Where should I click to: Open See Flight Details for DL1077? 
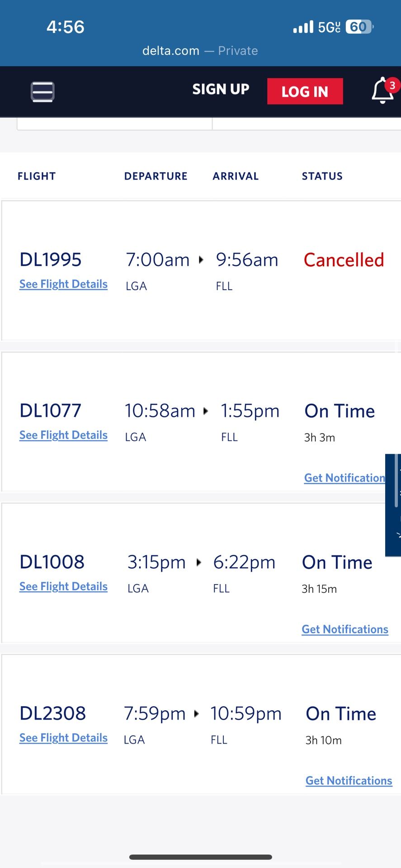(x=63, y=435)
